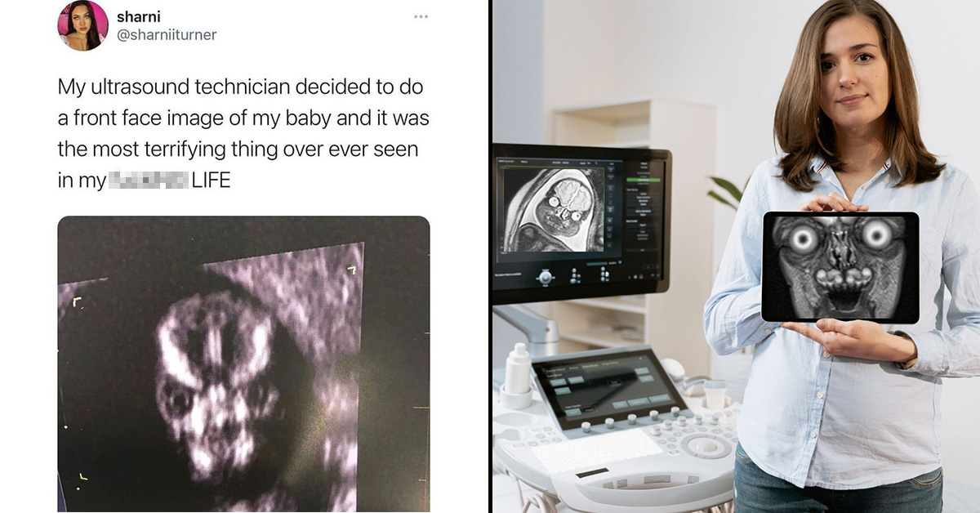Click the vertical toolbar beside the monitor scan

pyautogui.click(x=612, y=206)
